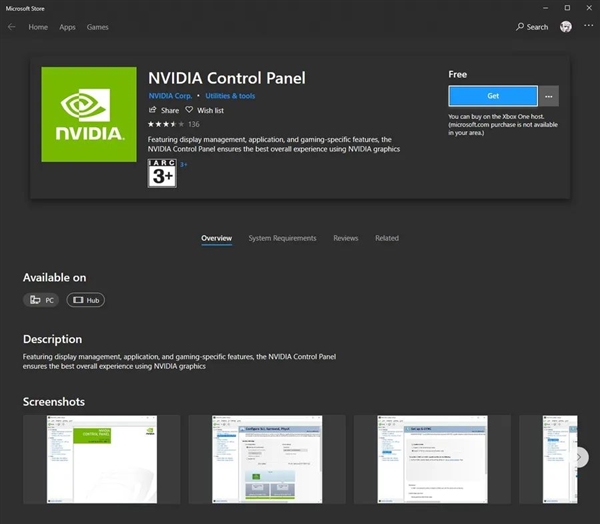The height and width of the screenshot is (524, 600).
Task: Select the PC availability chip
Action: tap(41, 300)
